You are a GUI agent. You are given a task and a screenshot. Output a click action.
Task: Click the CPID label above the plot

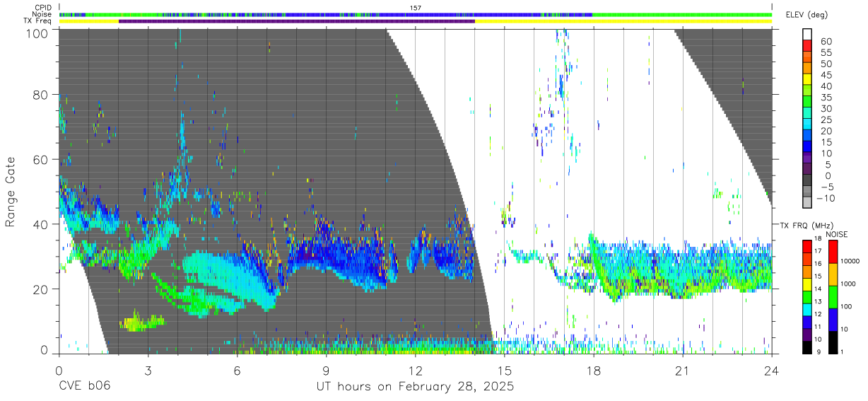[x=44, y=7]
